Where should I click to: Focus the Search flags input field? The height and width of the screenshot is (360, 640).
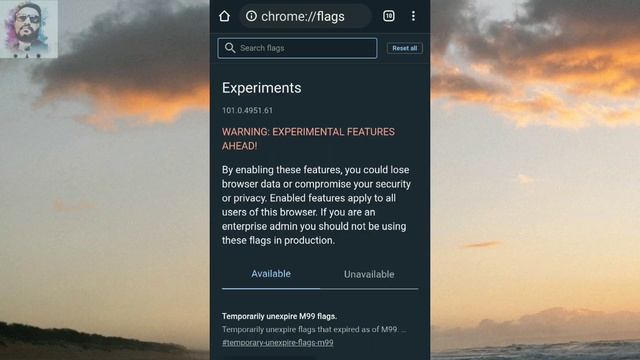coord(297,48)
